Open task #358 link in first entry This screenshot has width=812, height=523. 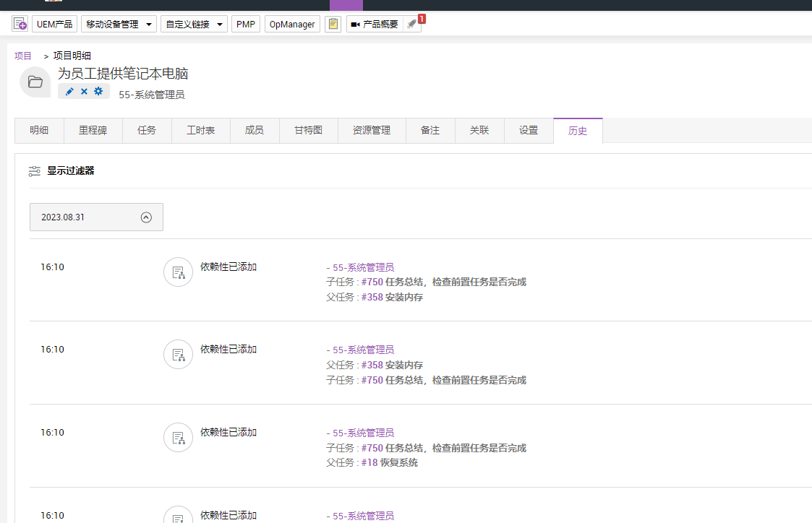coord(372,297)
